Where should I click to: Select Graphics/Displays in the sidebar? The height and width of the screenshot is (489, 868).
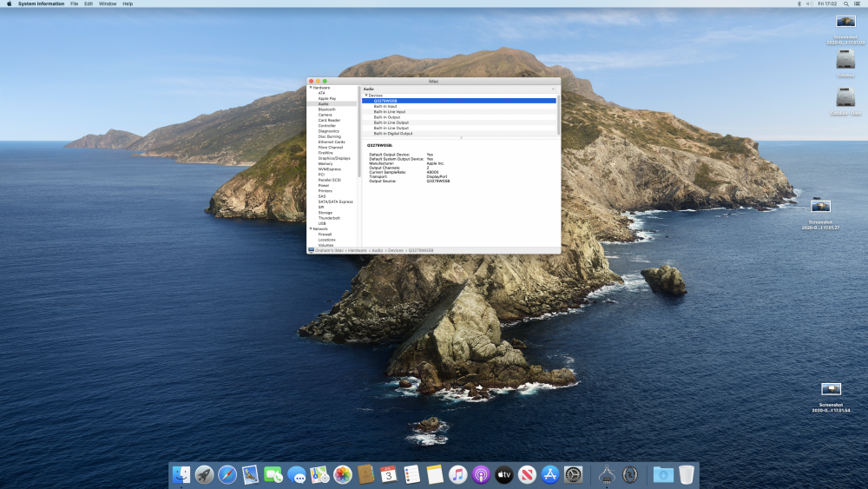coord(334,158)
